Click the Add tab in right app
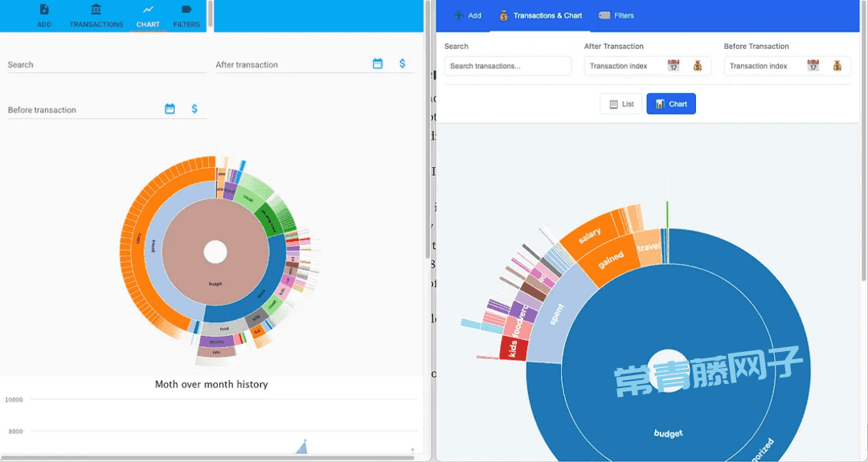 point(467,15)
